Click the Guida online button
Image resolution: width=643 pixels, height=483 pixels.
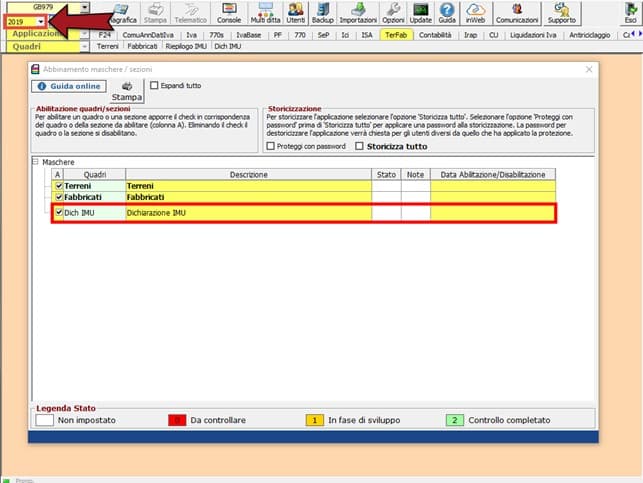(x=69, y=86)
